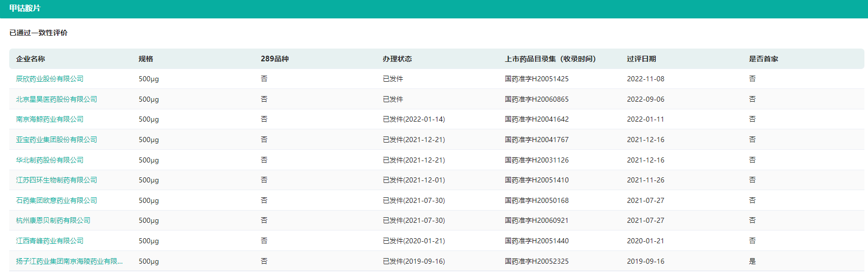Viewport: 868px width, 276px height.
Task: Click pass date 2019-09-16
Action: click(x=646, y=261)
